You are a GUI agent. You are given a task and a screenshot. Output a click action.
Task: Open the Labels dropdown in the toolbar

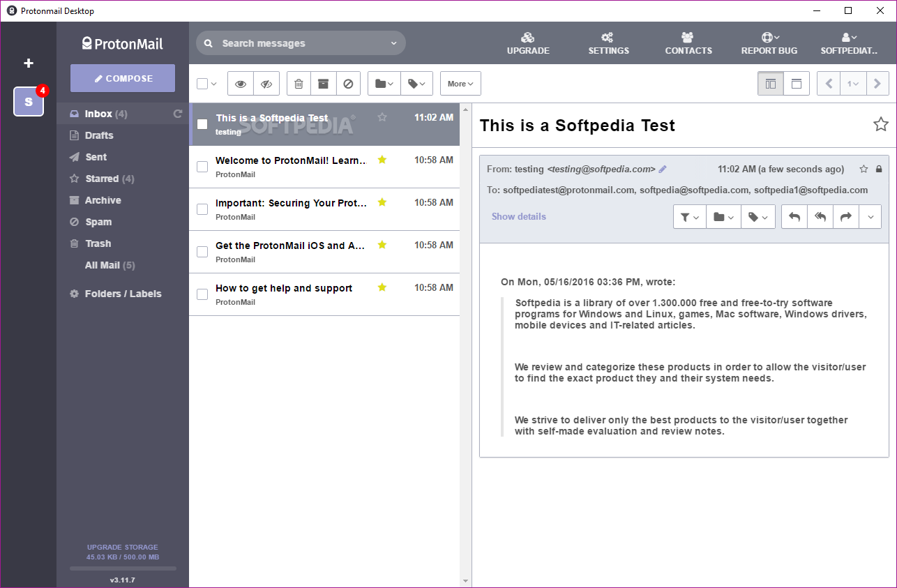pos(416,83)
